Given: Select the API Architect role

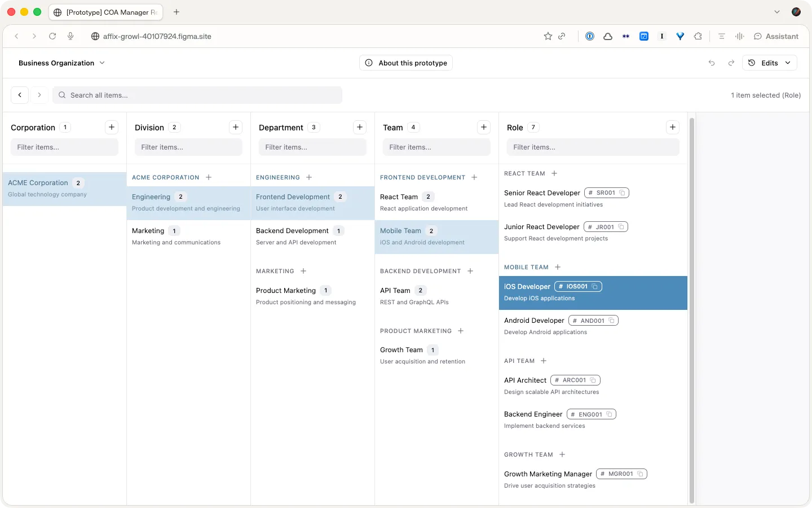Looking at the screenshot, I should tap(593, 386).
